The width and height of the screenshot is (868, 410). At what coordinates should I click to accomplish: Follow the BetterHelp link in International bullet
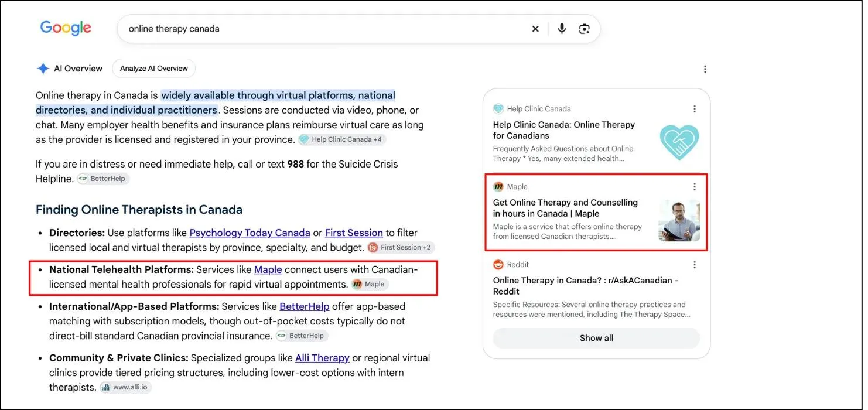(305, 306)
